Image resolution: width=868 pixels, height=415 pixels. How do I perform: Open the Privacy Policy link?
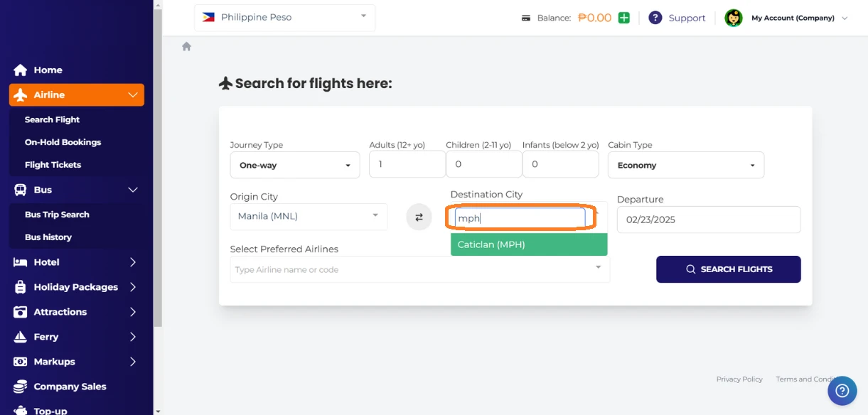(739, 379)
